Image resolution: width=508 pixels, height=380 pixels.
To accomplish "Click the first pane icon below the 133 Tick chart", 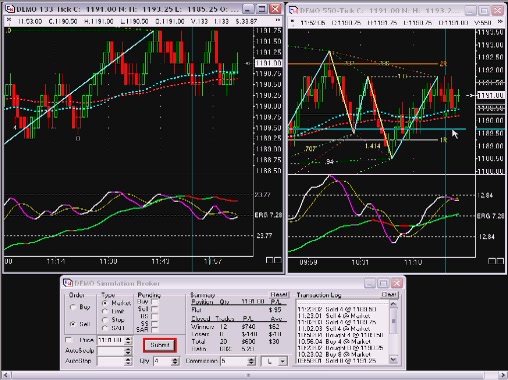I will (x=269, y=260).
